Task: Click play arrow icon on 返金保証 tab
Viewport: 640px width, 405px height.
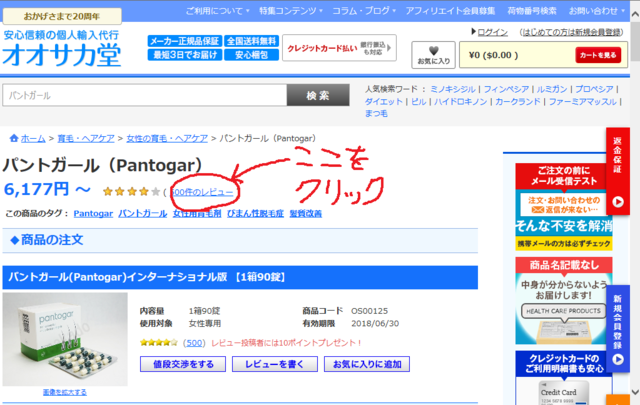Action: point(618,202)
